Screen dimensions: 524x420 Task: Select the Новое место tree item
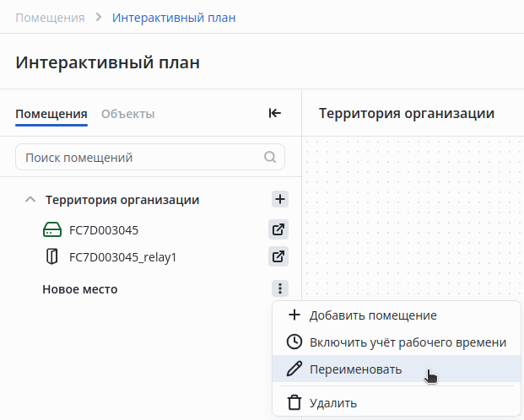pos(80,289)
